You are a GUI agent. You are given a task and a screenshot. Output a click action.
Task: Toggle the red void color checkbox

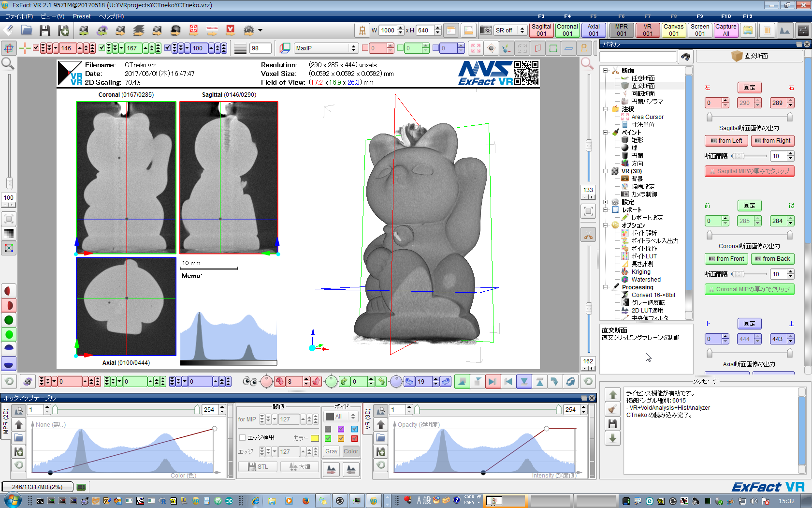[x=354, y=439]
